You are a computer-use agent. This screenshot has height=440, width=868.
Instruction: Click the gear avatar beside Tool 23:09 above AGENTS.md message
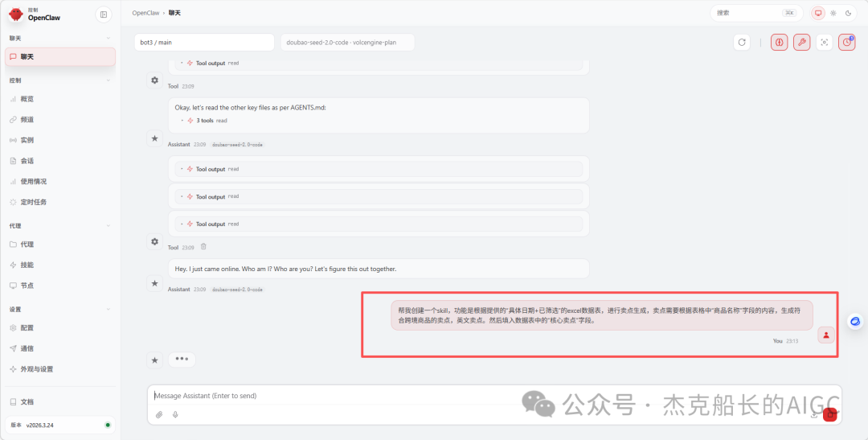154,80
